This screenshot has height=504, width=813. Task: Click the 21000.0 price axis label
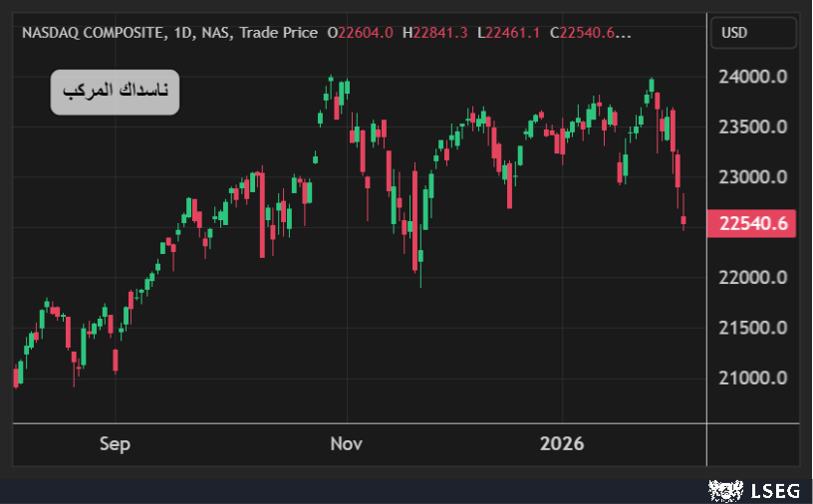tap(753, 378)
